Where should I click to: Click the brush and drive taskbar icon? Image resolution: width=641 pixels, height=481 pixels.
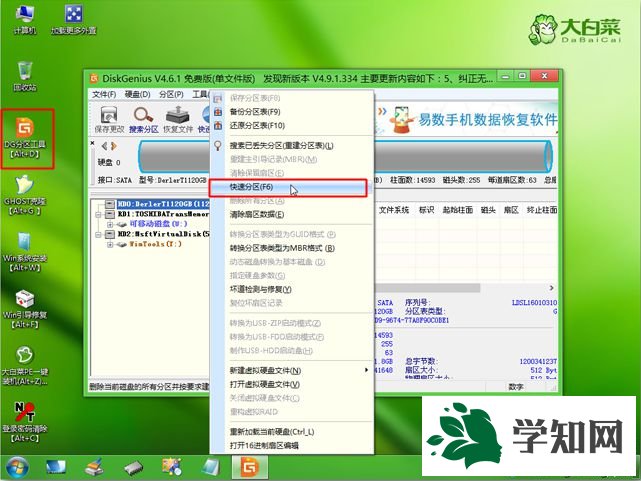pos(95,467)
